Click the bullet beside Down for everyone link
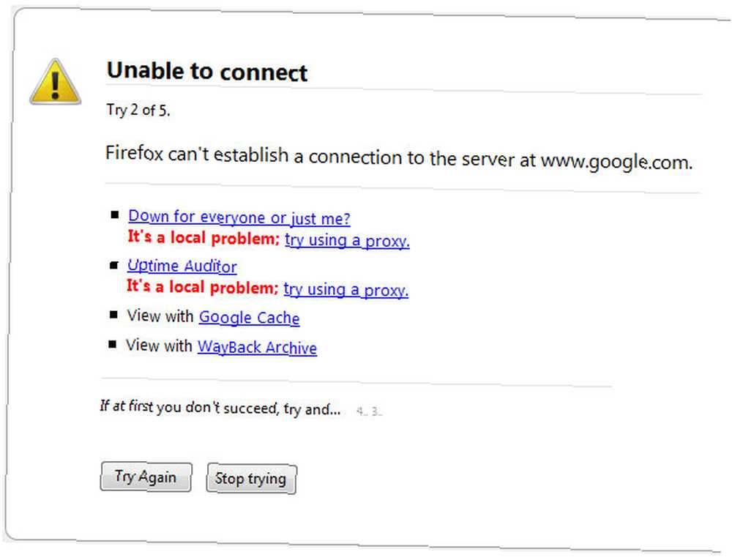Screen dimensions: 732x560 point(115,214)
